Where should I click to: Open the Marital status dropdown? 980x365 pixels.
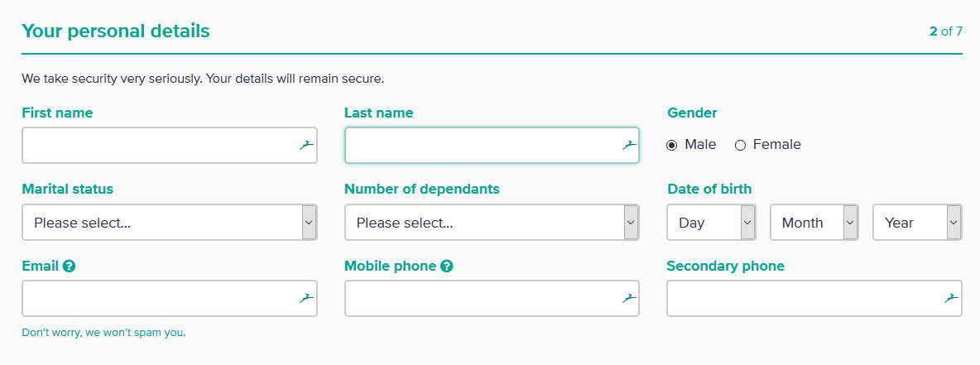tap(170, 223)
